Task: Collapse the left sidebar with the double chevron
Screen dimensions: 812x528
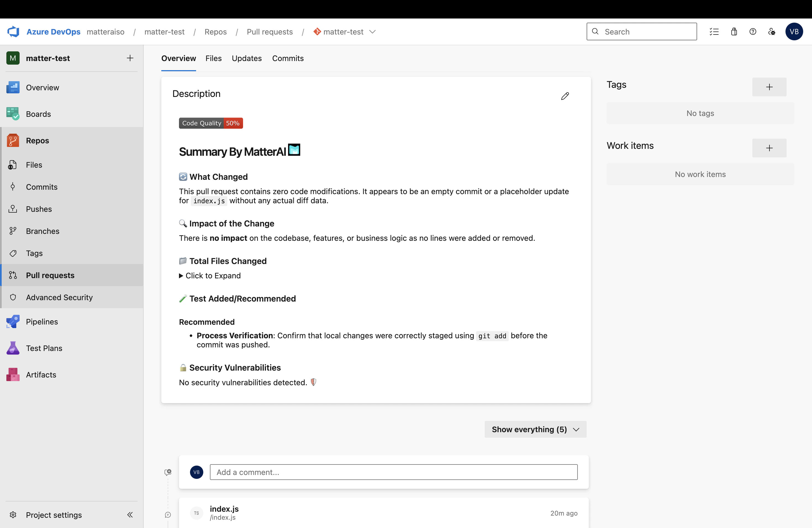Action: [130, 515]
